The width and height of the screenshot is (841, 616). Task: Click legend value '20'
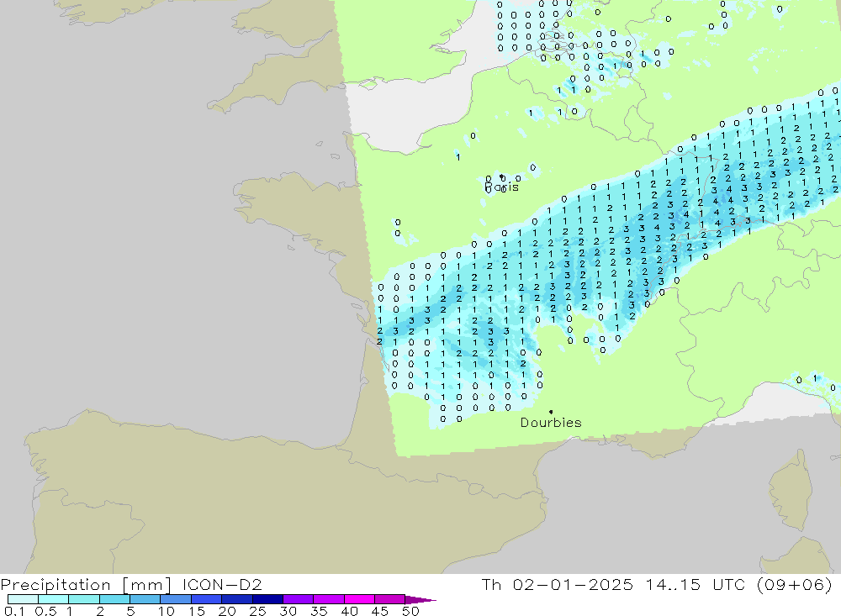227,611
